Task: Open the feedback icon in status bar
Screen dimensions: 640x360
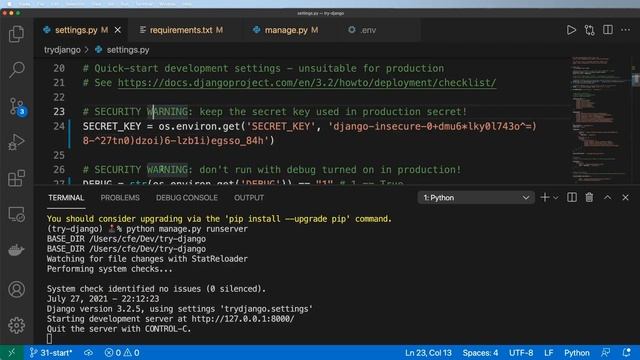Action: (606, 353)
